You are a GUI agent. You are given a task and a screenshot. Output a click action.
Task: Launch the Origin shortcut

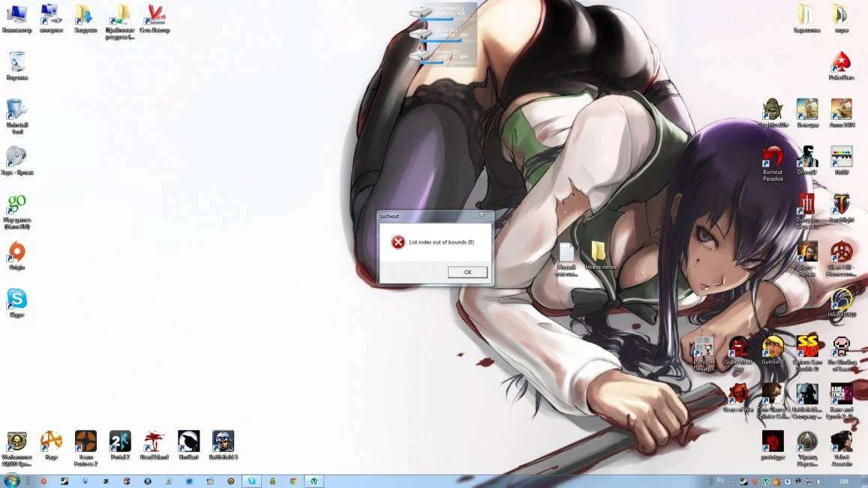17,256
